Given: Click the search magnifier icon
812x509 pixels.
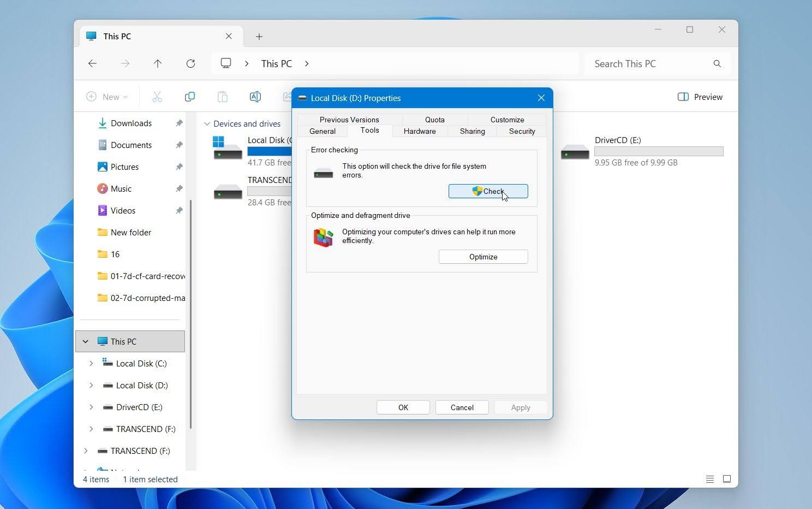Looking at the screenshot, I should coord(717,63).
